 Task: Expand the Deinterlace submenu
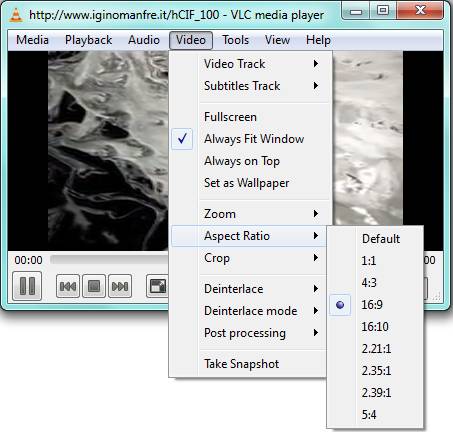tap(249, 289)
